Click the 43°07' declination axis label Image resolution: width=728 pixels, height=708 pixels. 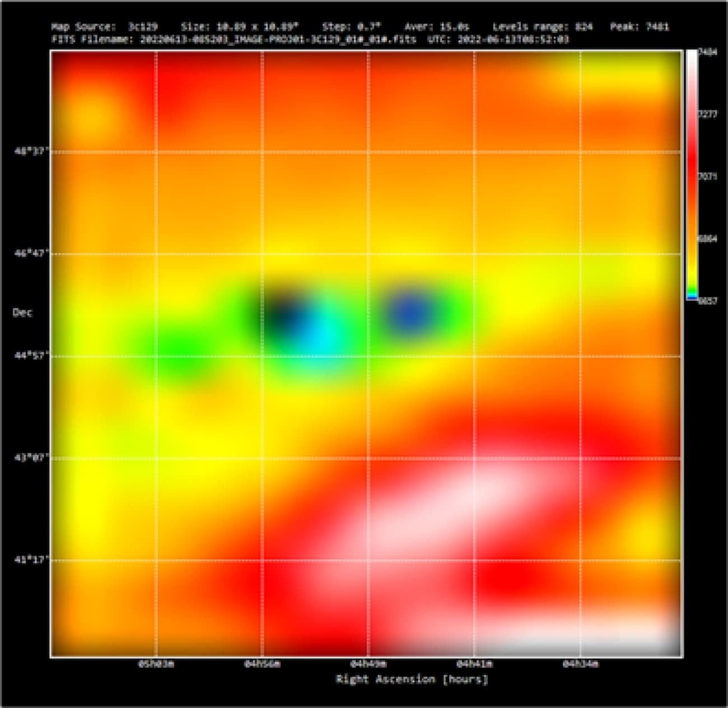pyautogui.click(x=31, y=458)
